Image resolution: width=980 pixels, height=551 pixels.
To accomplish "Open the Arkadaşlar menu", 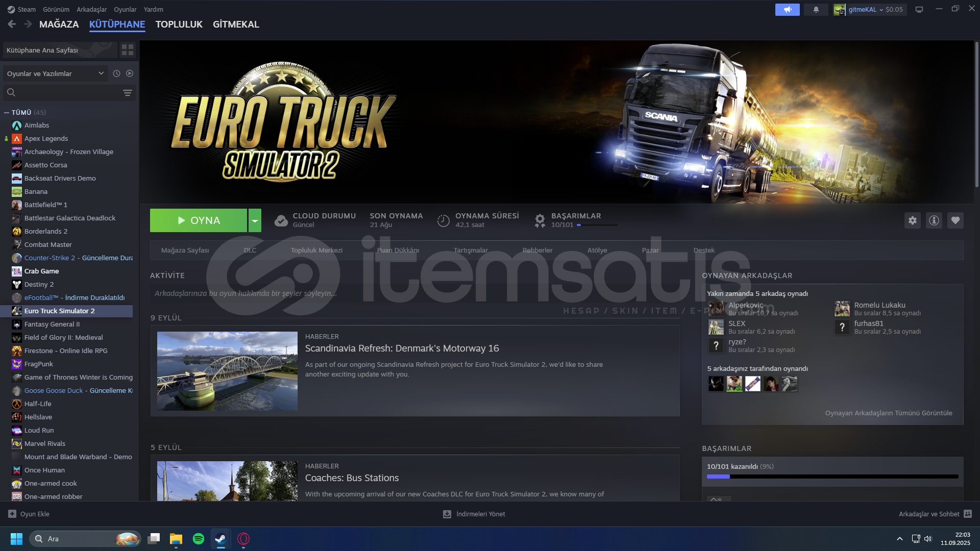I will (x=92, y=9).
